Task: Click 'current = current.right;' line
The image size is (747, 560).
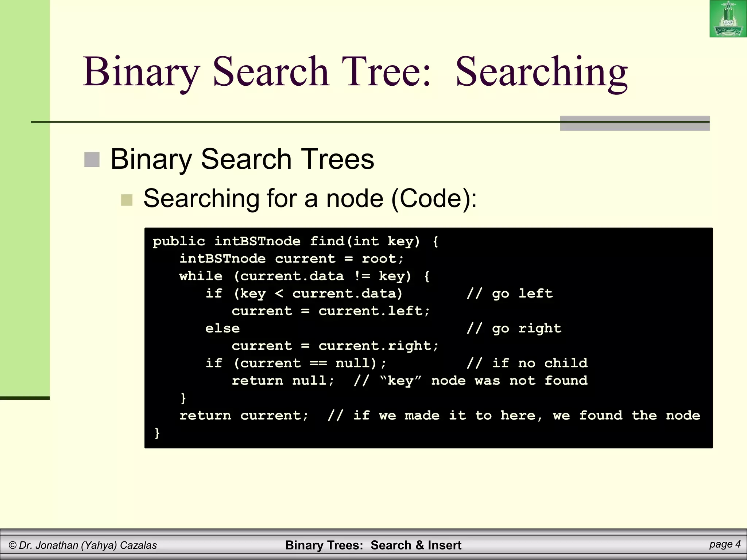Action: click(x=335, y=346)
